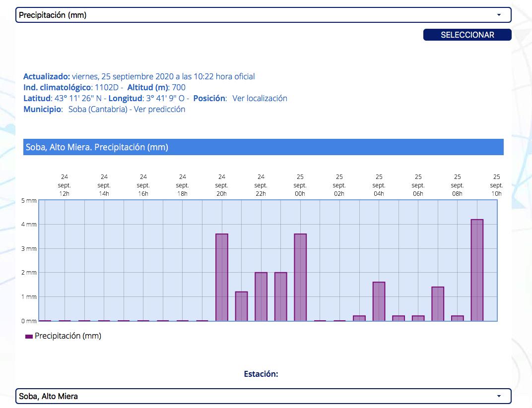The image size is (532, 408).
Task: Click the Longitud 3° 41' 9" O text
Action: 146,98
